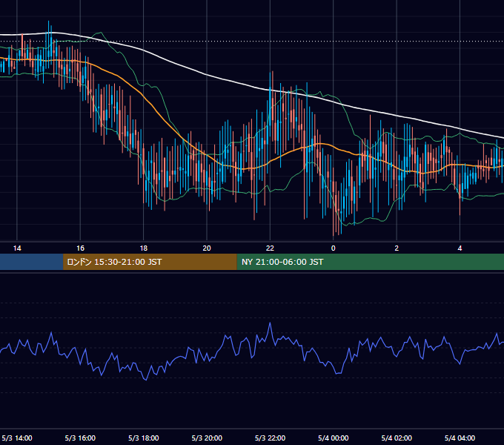Click the blue session bar before London
The height and width of the screenshot is (445, 504).
[31, 262]
